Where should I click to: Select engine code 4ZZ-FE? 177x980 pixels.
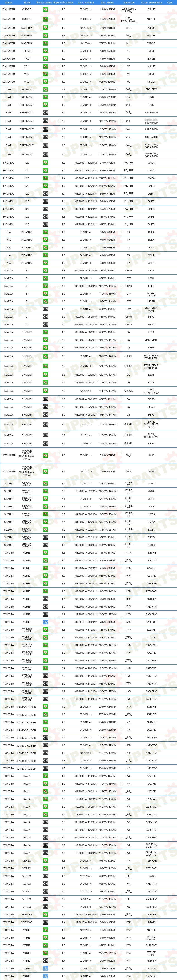(x=151, y=568)
